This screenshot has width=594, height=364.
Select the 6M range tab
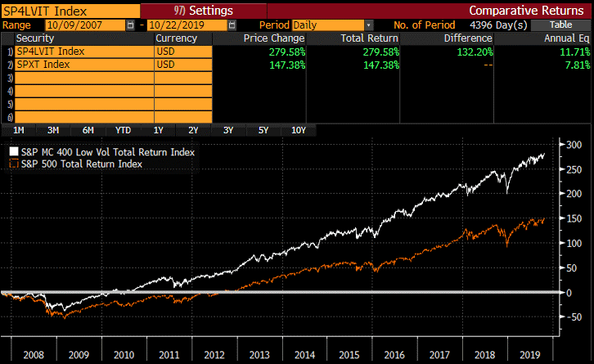pos(88,130)
